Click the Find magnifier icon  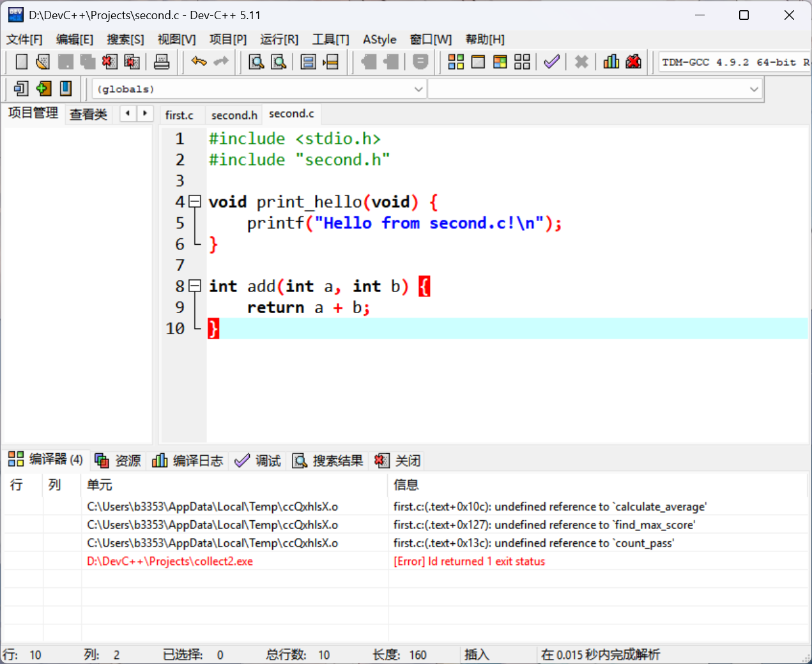coord(256,62)
